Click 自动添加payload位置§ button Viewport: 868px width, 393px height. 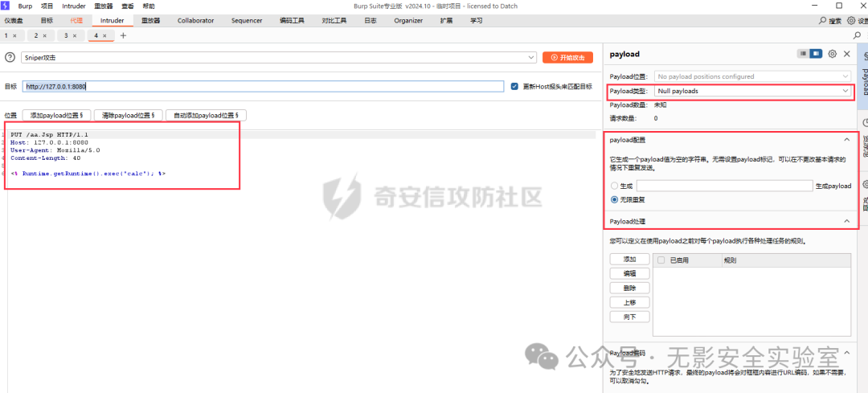pyautogui.click(x=206, y=115)
